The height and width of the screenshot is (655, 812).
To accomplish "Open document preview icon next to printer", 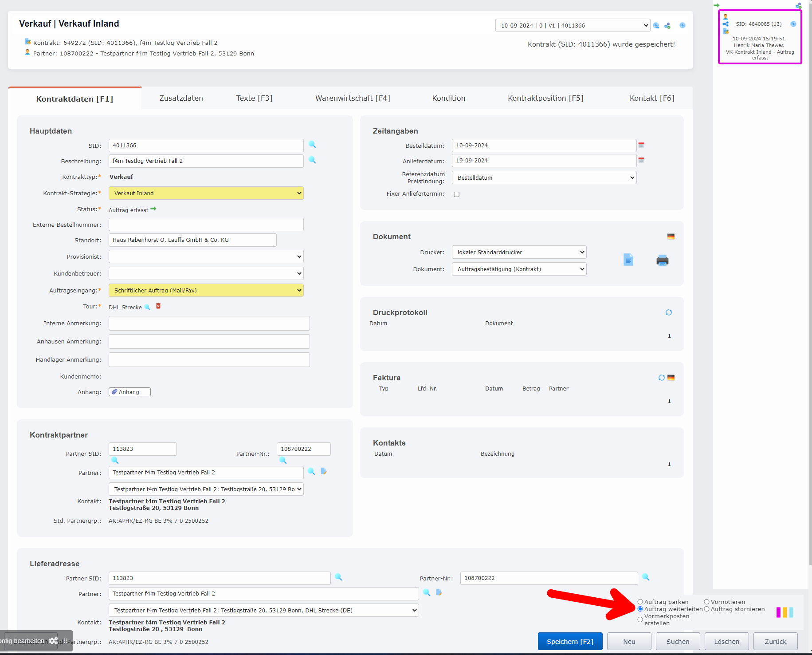I will coord(628,260).
